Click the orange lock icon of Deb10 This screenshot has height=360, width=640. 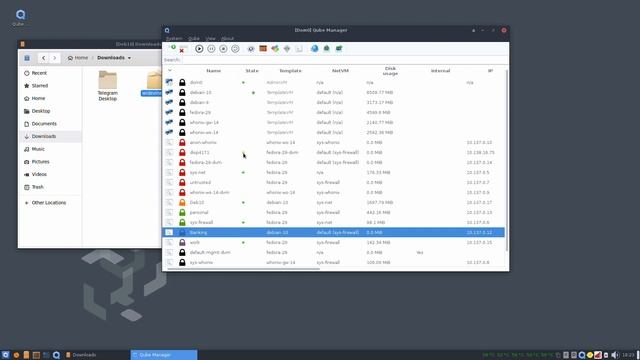tap(182, 202)
